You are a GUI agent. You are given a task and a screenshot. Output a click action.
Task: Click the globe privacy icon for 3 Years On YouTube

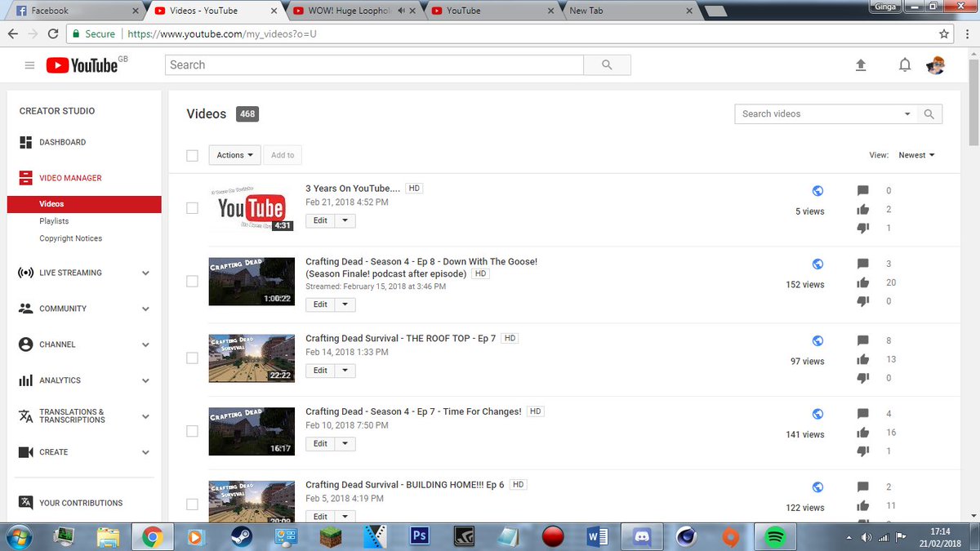(x=817, y=191)
